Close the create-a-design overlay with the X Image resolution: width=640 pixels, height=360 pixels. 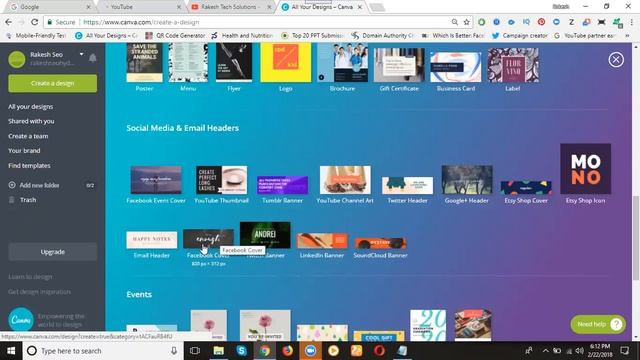point(616,60)
